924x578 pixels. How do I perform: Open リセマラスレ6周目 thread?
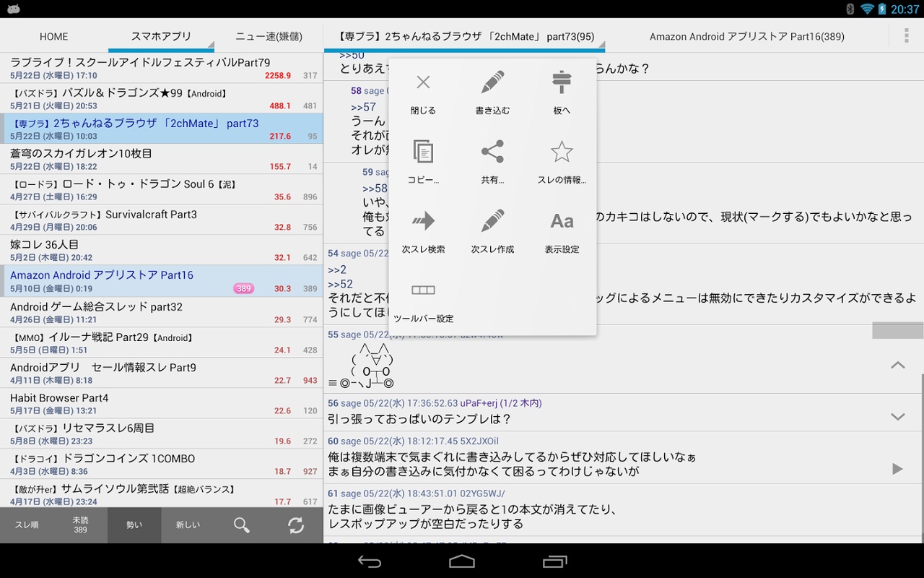(x=162, y=433)
